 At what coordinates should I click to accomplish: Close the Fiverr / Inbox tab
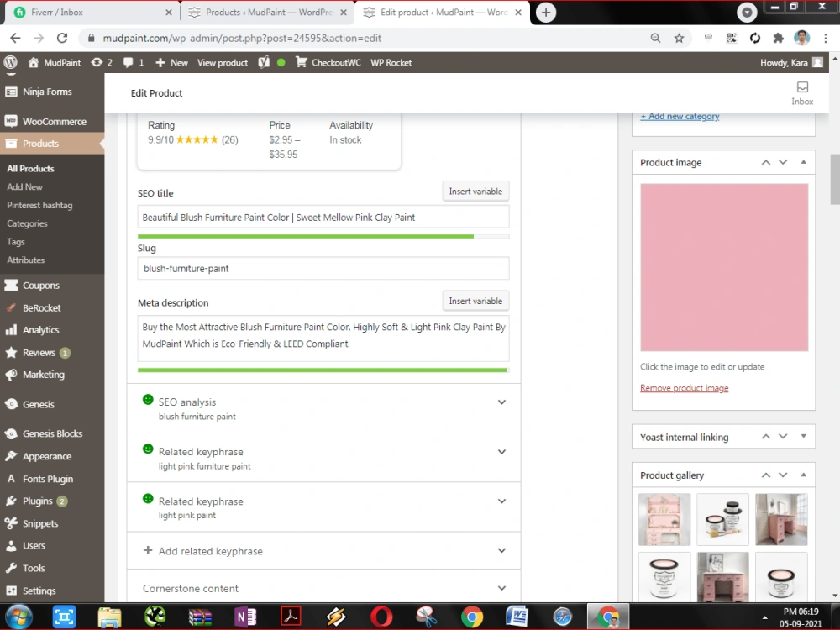[169, 13]
